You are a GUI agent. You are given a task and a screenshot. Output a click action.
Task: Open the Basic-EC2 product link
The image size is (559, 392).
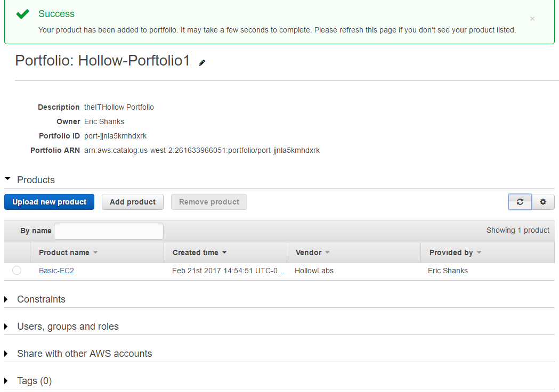point(56,271)
